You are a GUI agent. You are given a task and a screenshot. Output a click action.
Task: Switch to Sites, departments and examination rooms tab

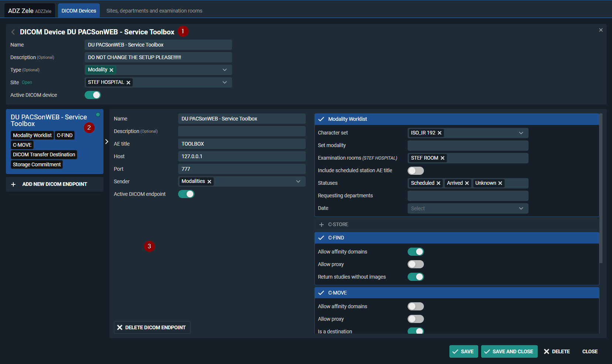pyautogui.click(x=154, y=11)
